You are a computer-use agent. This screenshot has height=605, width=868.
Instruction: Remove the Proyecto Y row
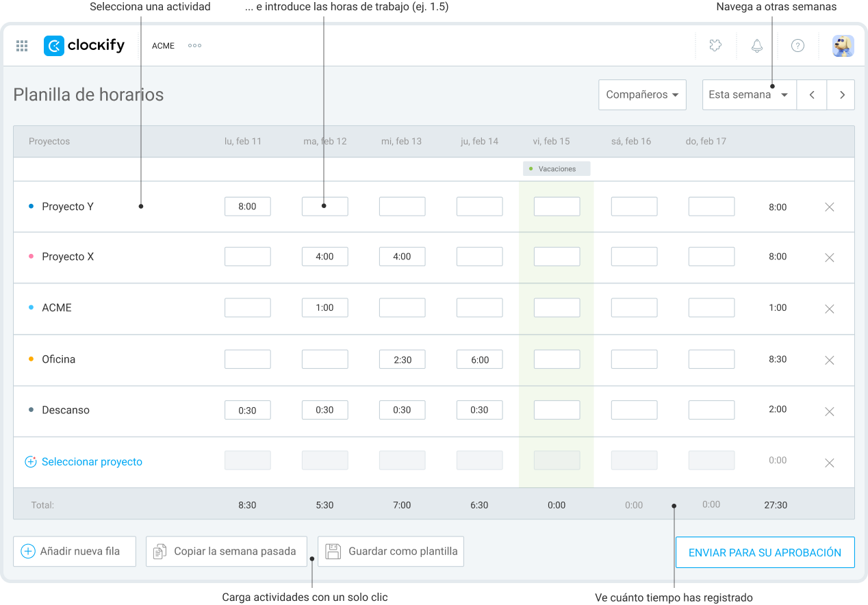pos(829,207)
